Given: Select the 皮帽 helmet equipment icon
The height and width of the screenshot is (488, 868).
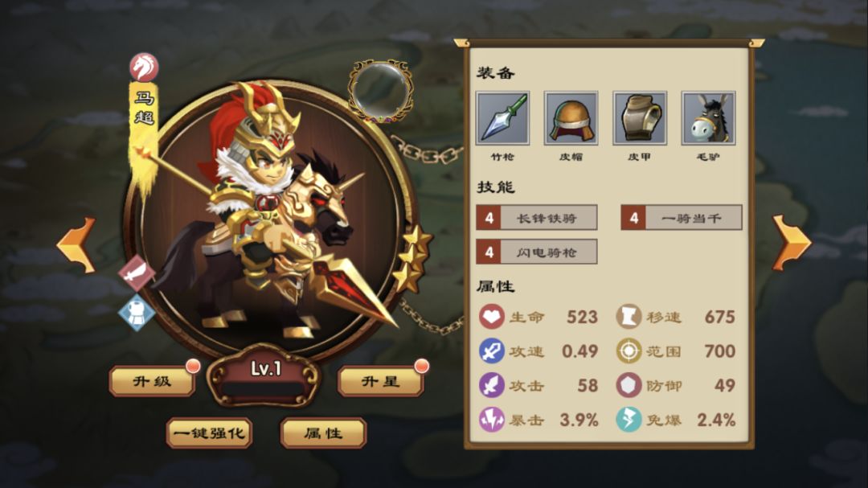Looking at the screenshot, I should [571, 118].
